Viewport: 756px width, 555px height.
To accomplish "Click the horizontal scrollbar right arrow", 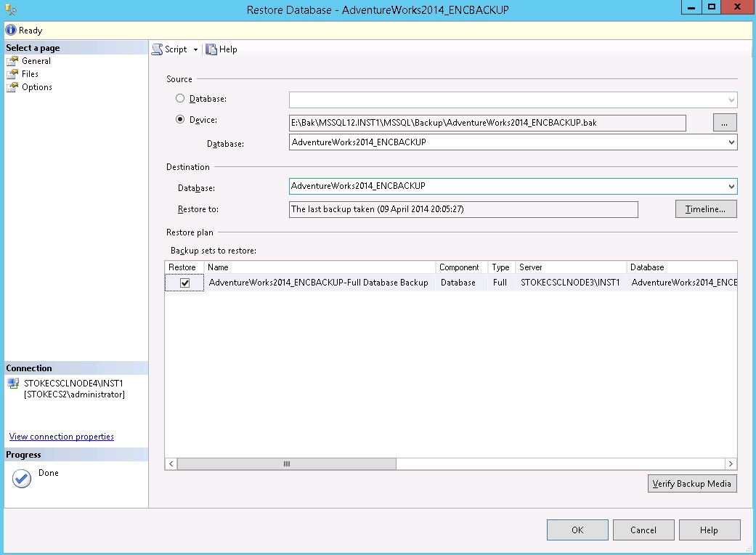I will tap(731, 464).
